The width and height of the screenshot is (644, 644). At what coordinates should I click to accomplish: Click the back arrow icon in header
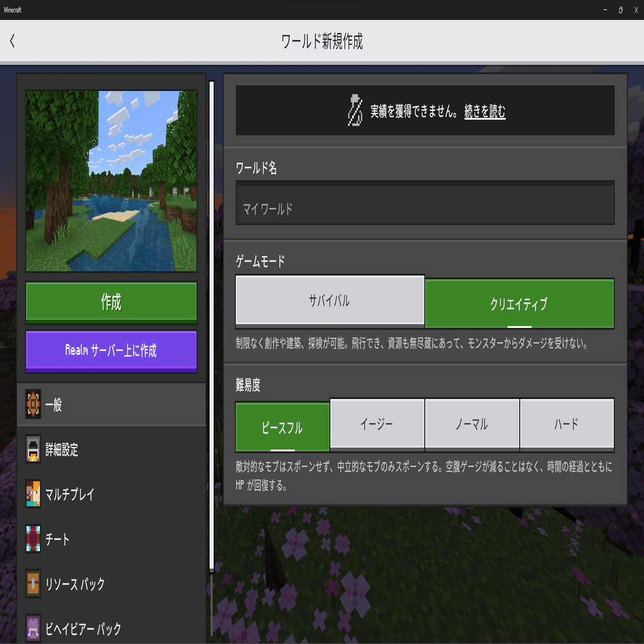click(x=12, y=41)
